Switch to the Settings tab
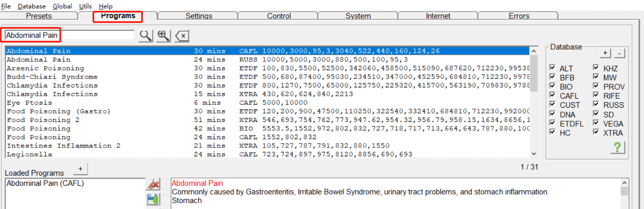 click(199, 16)
